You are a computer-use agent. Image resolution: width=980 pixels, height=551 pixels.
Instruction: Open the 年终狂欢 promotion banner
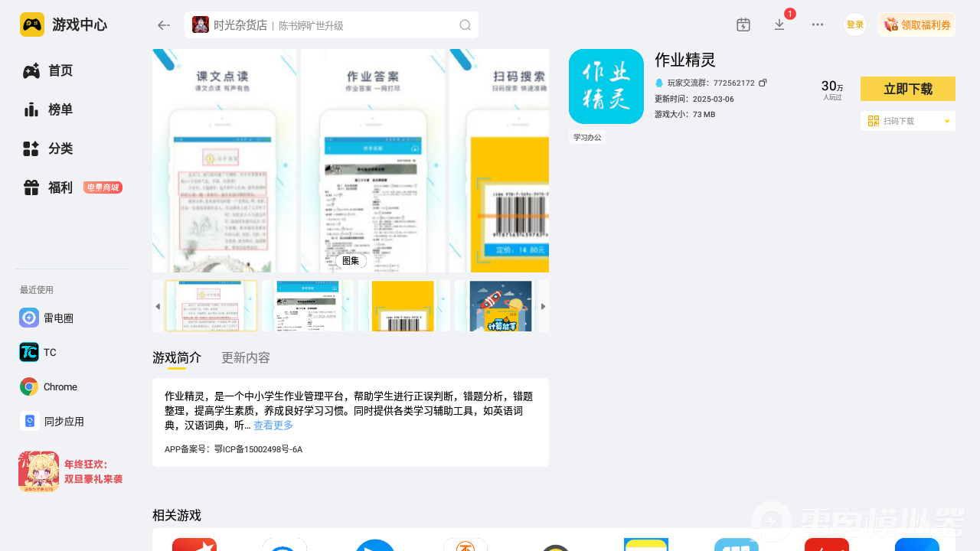[x=70, y=471]
